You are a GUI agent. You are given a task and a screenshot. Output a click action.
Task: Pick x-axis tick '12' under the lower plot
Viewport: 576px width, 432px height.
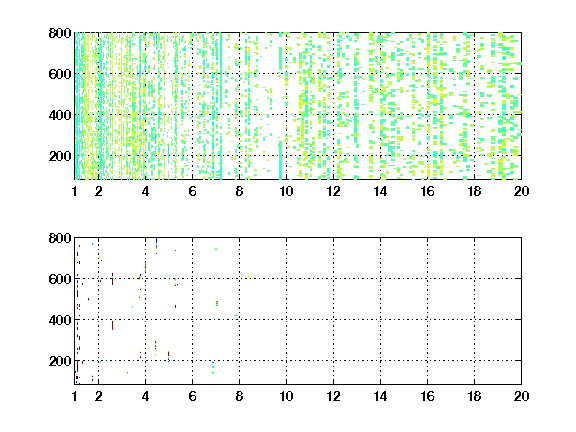(x=333, y=396)
